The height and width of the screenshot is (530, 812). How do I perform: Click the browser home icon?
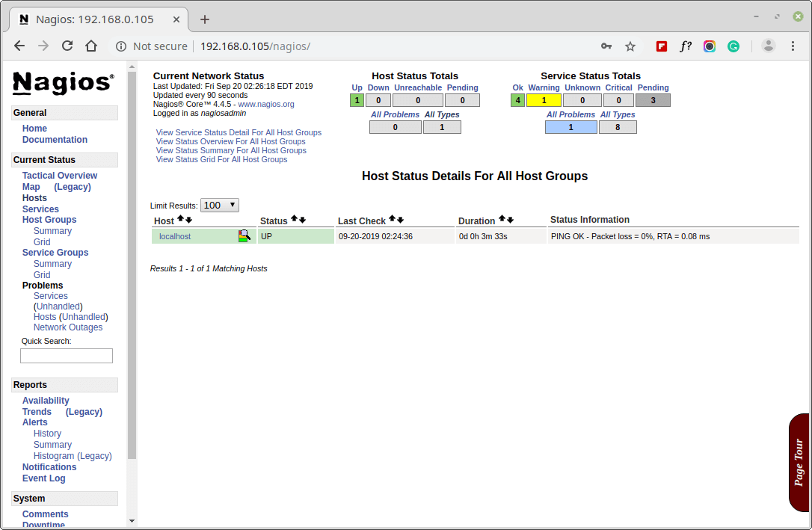click(91, 46)
